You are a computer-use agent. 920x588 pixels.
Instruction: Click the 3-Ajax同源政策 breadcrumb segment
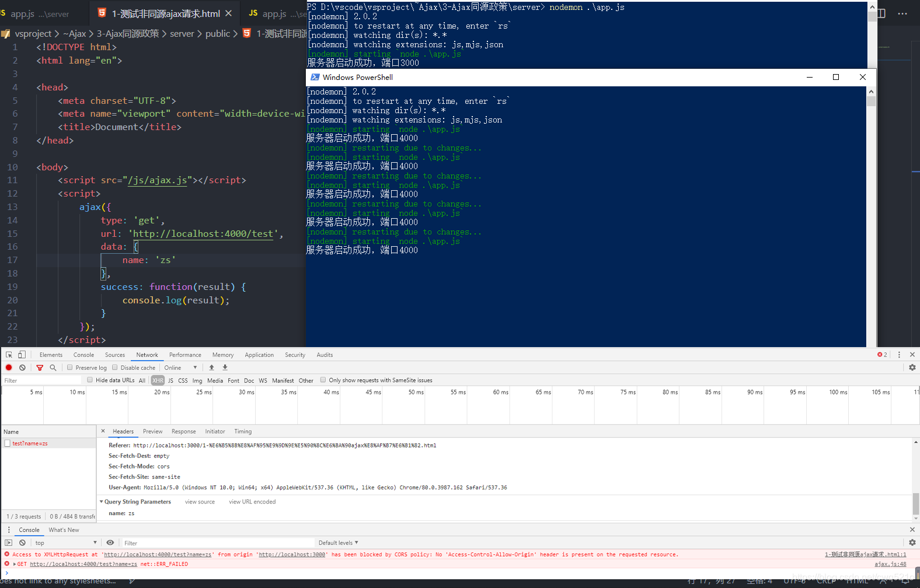pos(128,34)
